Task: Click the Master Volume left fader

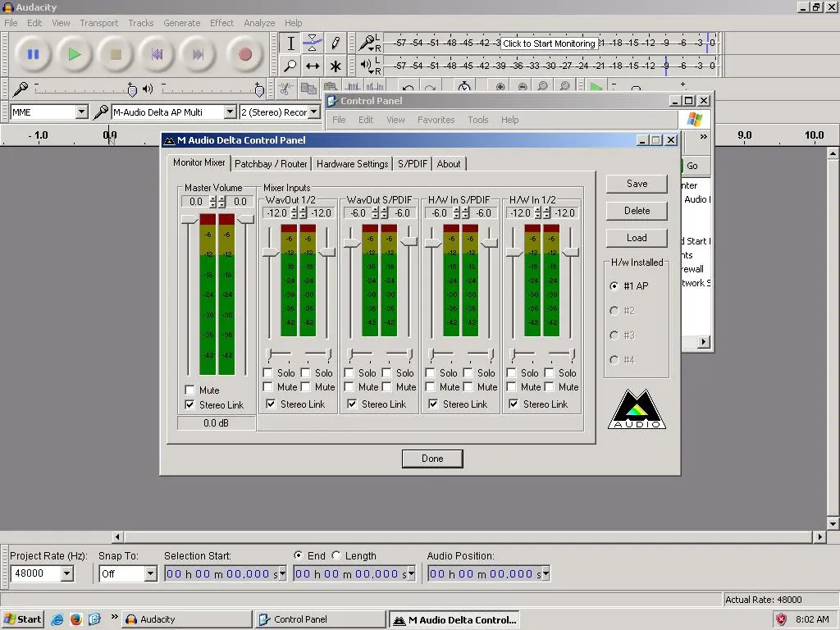Action: pyautogui.click(x=189, y=219)
